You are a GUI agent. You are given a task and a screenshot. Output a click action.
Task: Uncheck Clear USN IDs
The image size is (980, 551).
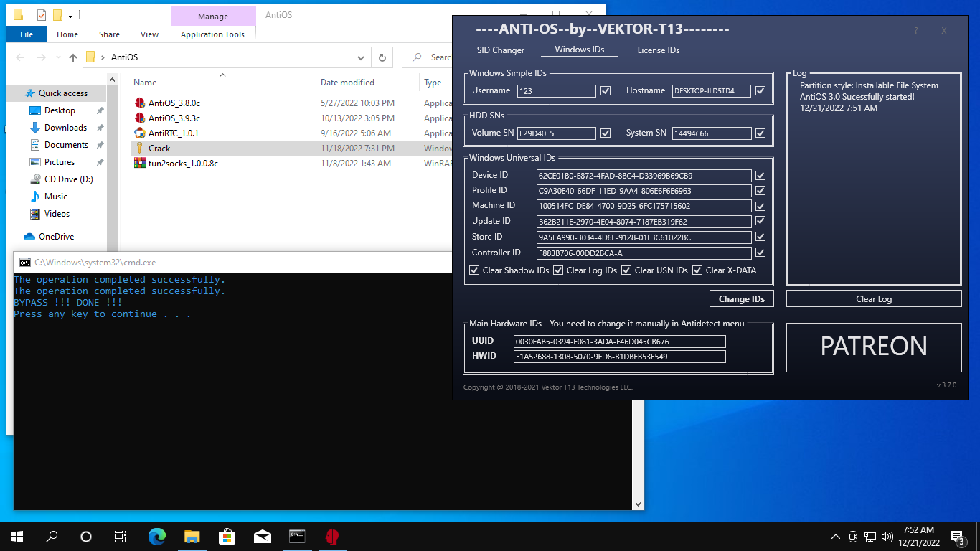coord(626,270)
